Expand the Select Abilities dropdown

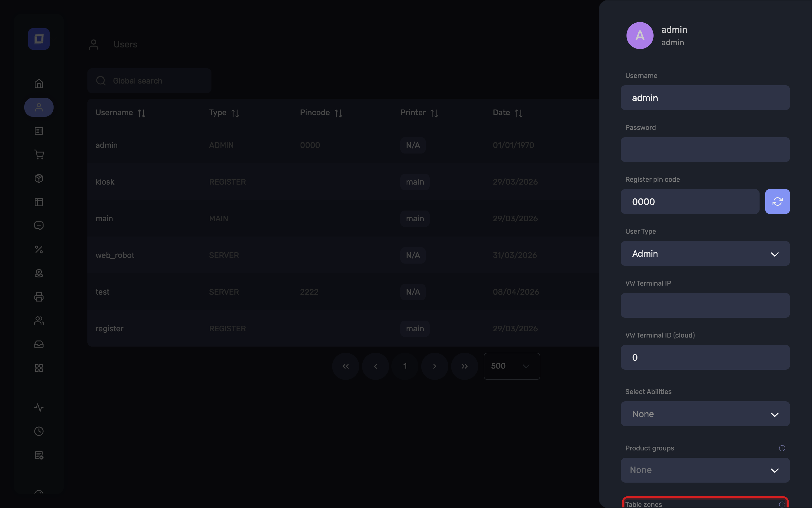pyautogui.click(x=705, y=414)
